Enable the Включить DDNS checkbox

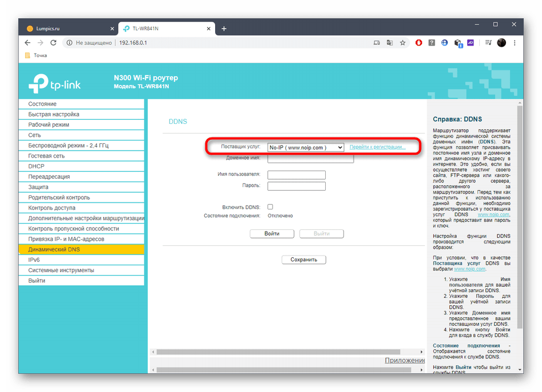(x=270, y=207)
